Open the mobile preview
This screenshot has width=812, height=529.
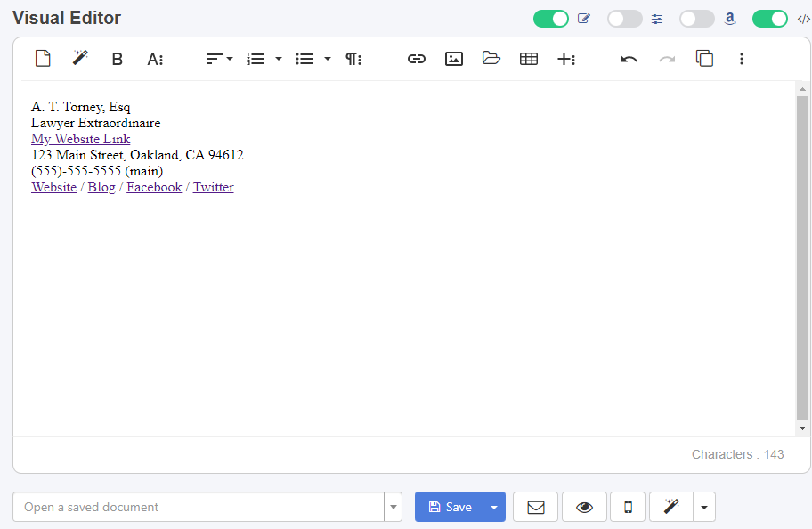click(x=627, y=506)
